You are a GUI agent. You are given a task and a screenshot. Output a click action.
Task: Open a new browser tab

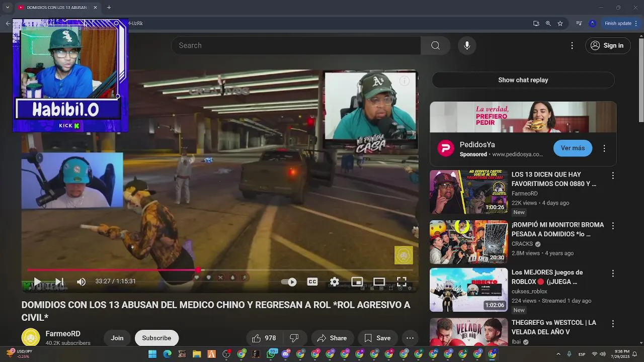tap(109, 8)
